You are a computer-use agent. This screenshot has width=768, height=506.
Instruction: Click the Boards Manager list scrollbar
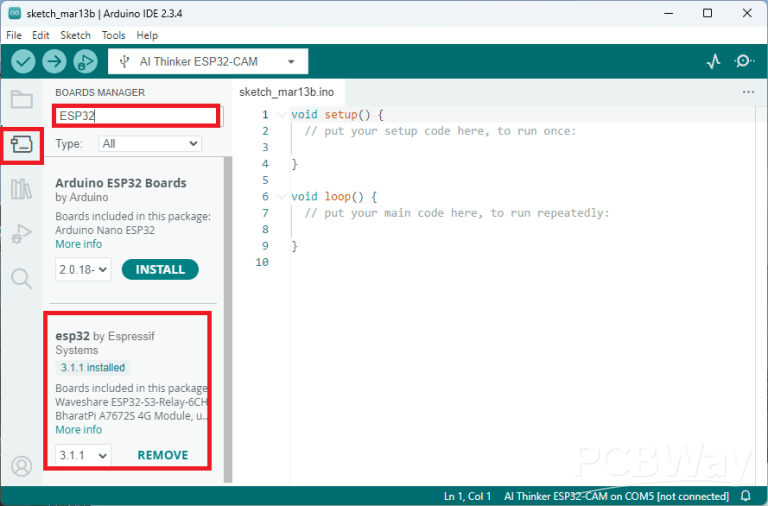tap(228, 318)
